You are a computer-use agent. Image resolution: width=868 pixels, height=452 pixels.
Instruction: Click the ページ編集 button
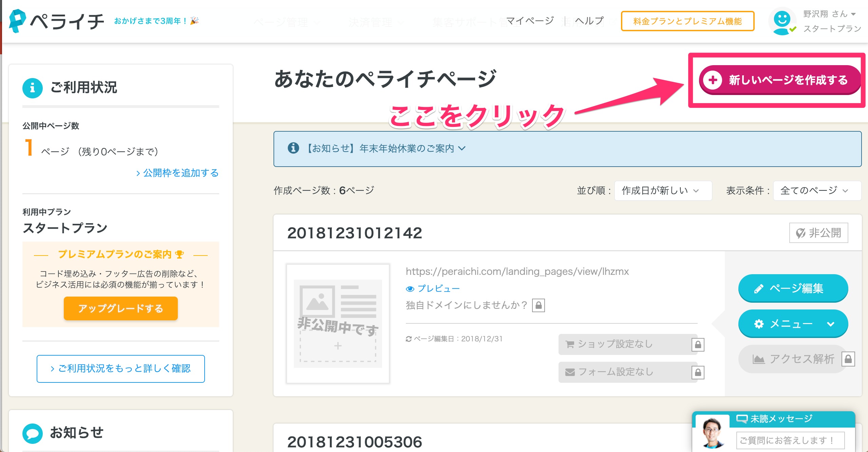coord(793,288)
